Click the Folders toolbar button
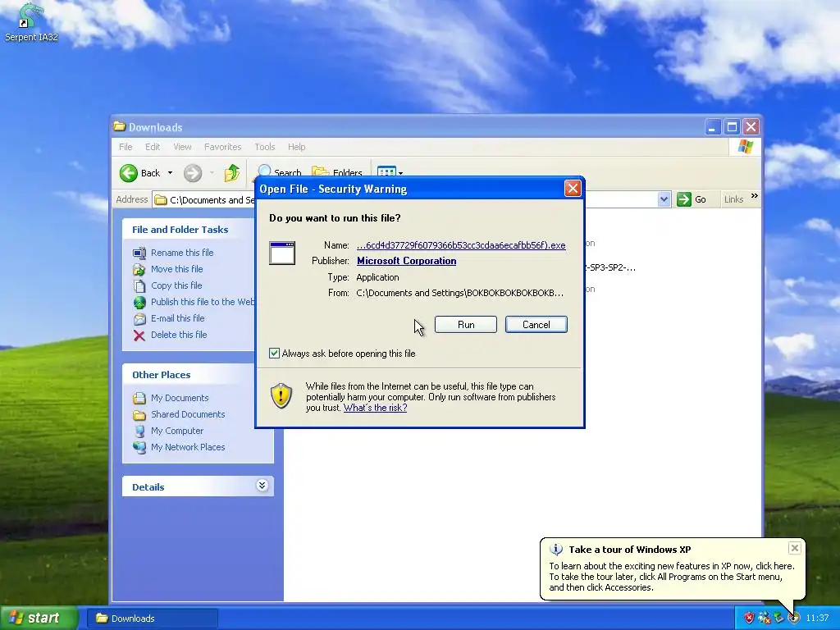Viewport: 840px width, 630px height. 337,172
